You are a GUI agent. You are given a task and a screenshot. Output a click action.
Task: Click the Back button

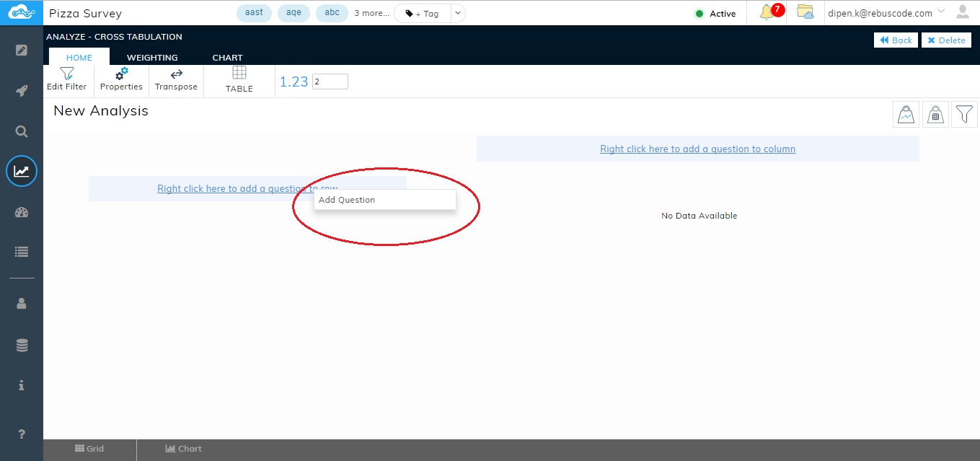[896, 40]
